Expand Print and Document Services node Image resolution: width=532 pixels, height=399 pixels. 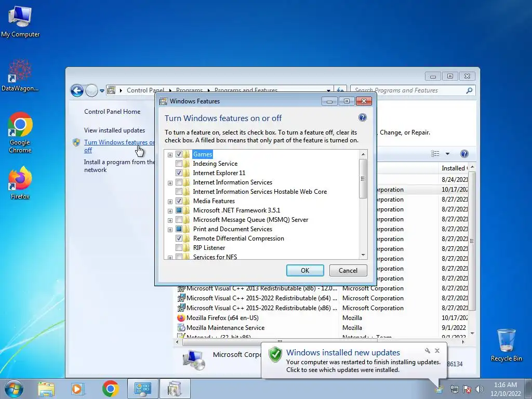click(170, 230)
